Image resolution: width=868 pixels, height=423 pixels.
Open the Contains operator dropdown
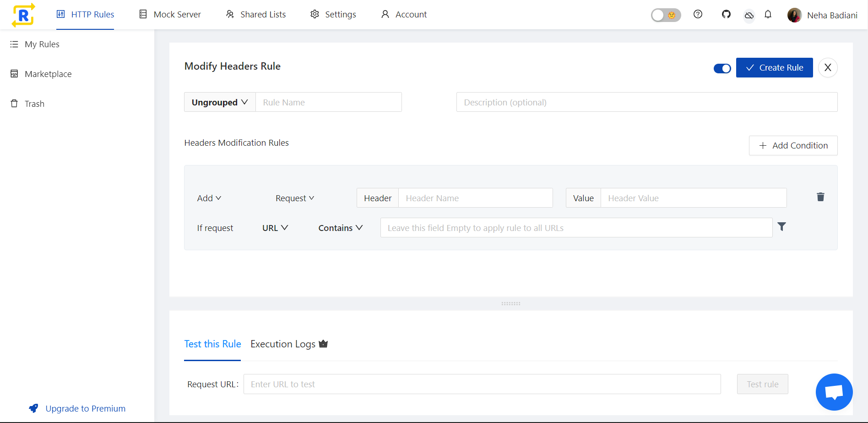340,227
